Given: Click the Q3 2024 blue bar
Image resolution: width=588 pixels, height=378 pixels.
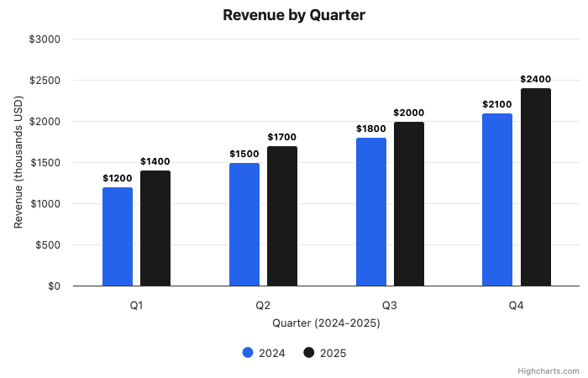Looking at the screenshot, I should (x=371, y=212).
